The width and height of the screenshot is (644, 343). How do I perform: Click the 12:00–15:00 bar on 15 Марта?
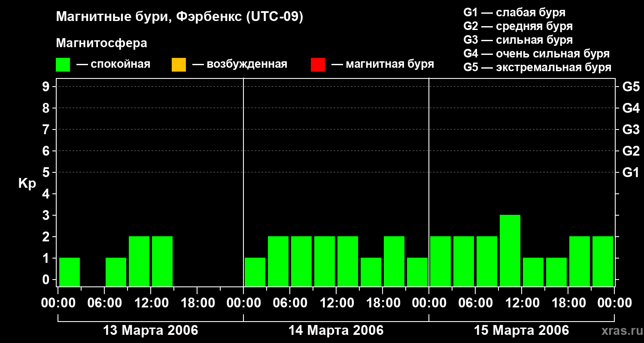[533, 272]
